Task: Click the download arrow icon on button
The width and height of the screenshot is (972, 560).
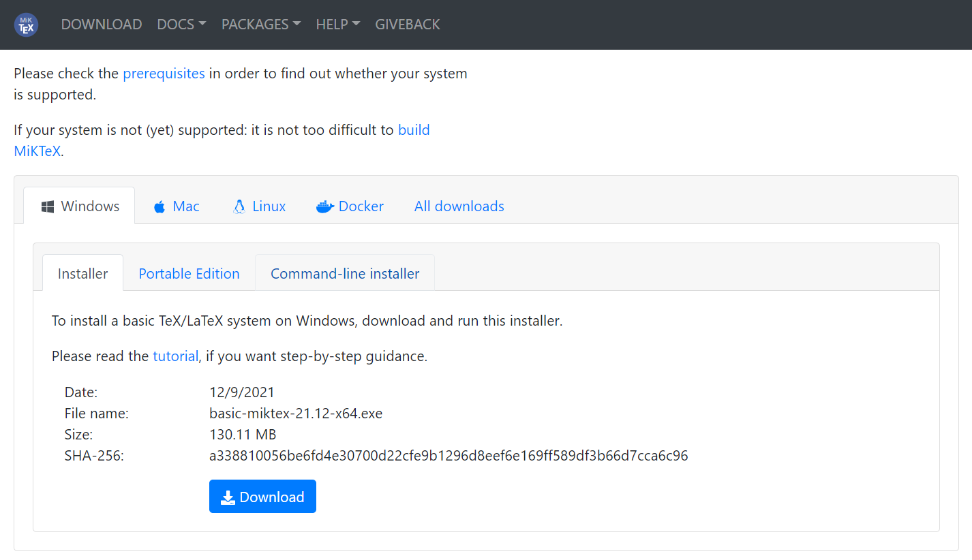Action: 228,498
